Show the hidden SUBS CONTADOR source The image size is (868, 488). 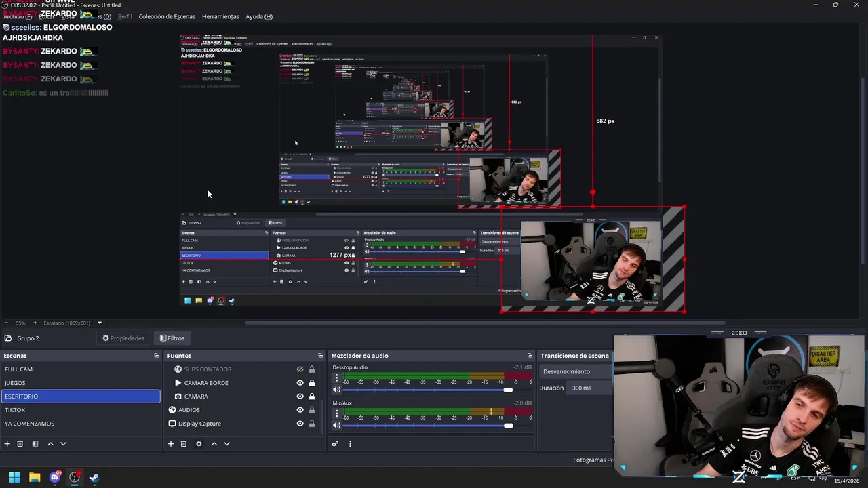[x=300, y=369]
